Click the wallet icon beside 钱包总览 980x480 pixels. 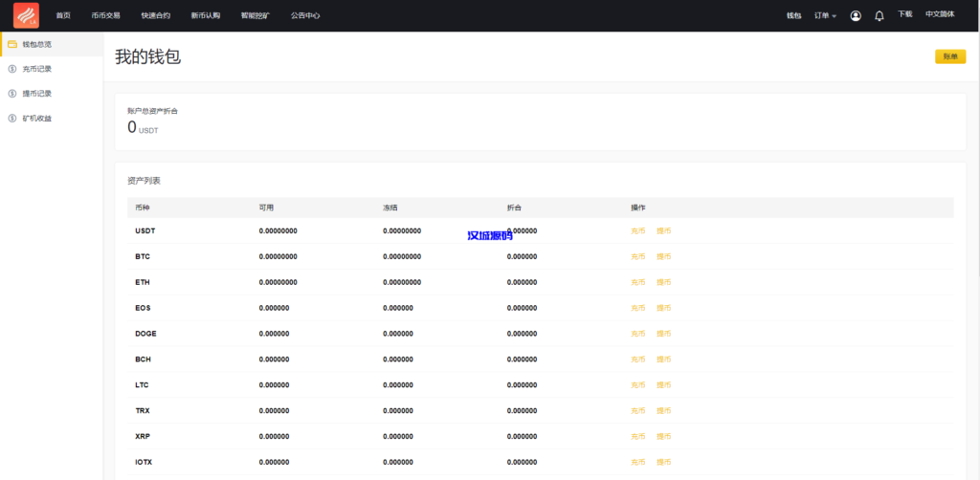pos(11,44)
